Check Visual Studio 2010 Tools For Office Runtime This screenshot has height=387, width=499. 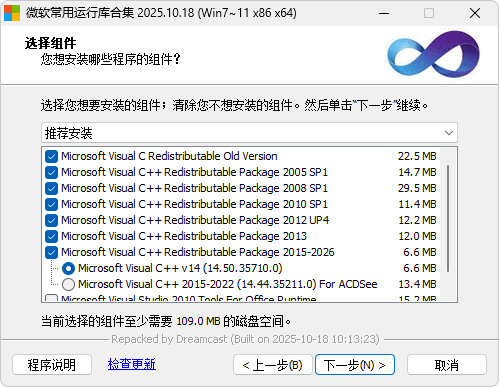pos(51,298)
